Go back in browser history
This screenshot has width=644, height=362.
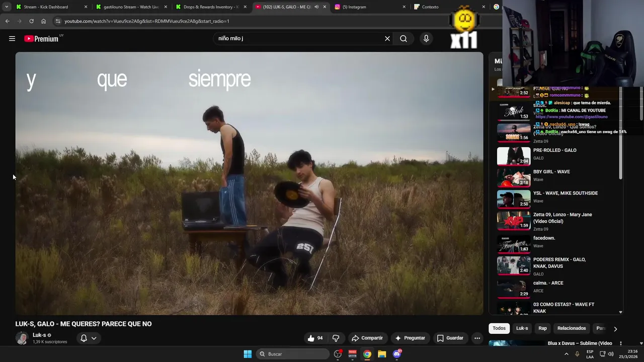pos(7,21)
